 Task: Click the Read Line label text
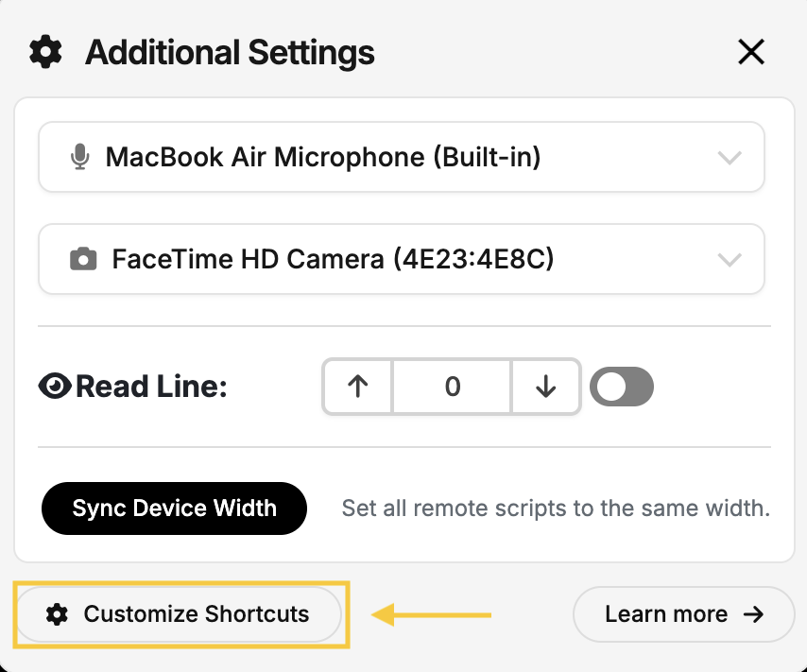tap(152, 387)
